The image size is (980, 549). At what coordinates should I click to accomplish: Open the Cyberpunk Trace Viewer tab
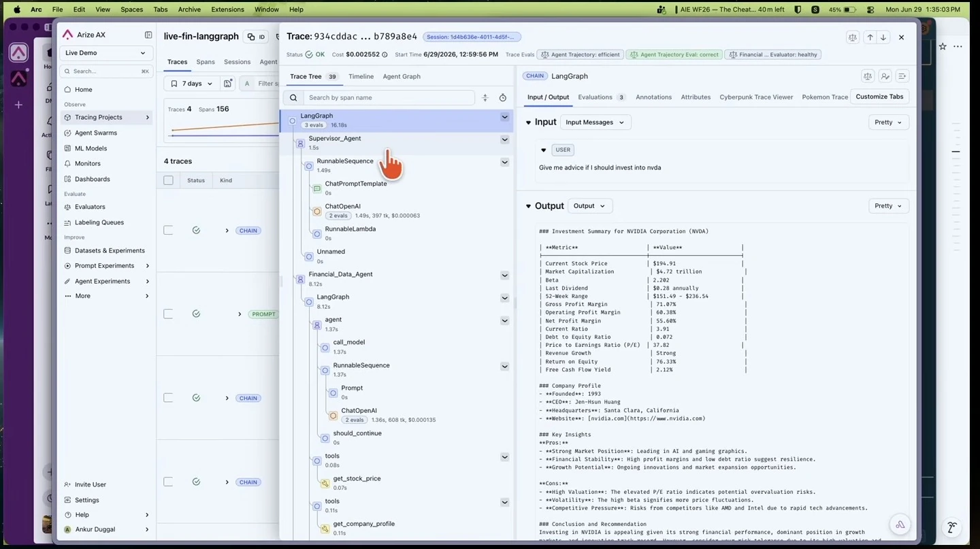point(756,97)
